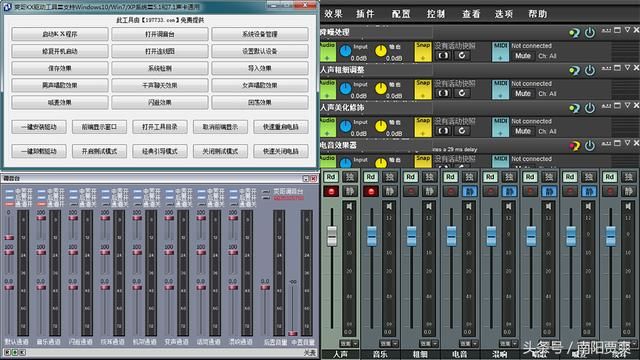Click 电音效果器 rack title
Viewport: 640px width, 360px height.
(338, 145)
